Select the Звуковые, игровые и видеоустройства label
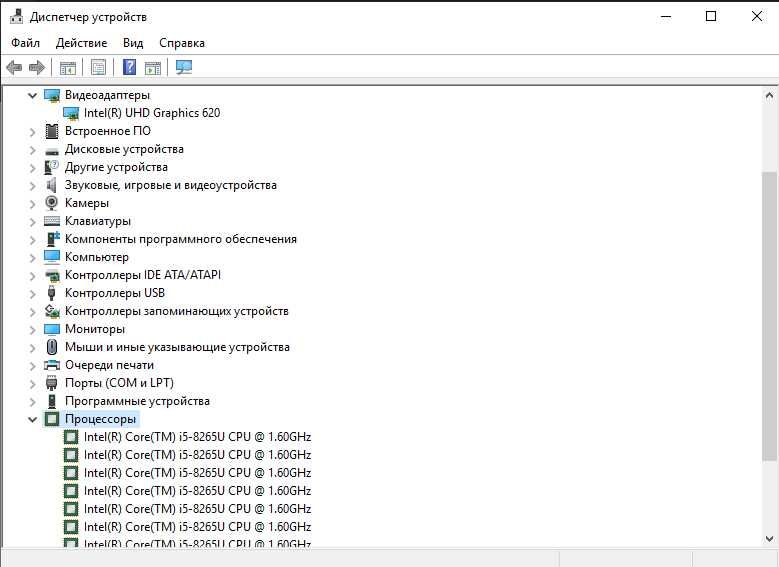 pyautogui.click(x=171, y=185)
